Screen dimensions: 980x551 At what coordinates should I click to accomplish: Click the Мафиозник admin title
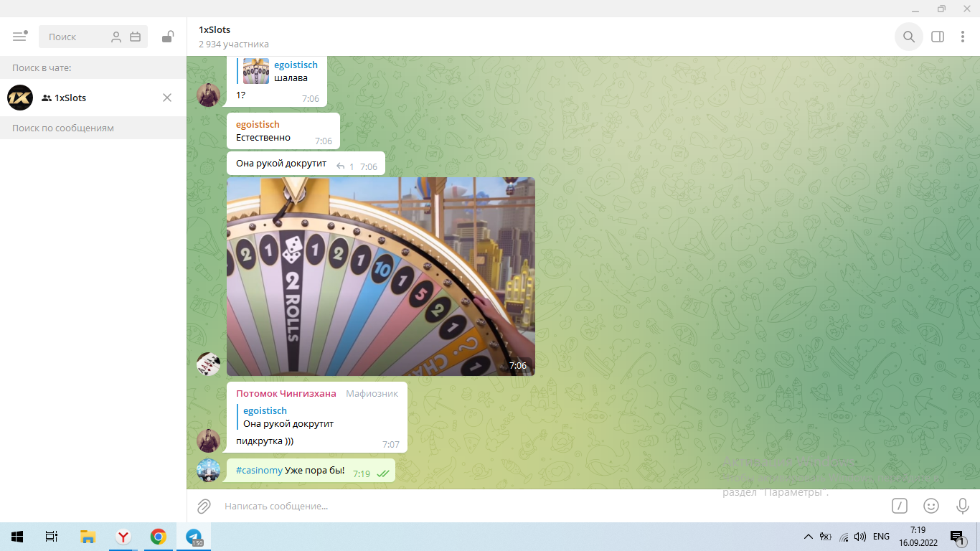tap(372, 393)
